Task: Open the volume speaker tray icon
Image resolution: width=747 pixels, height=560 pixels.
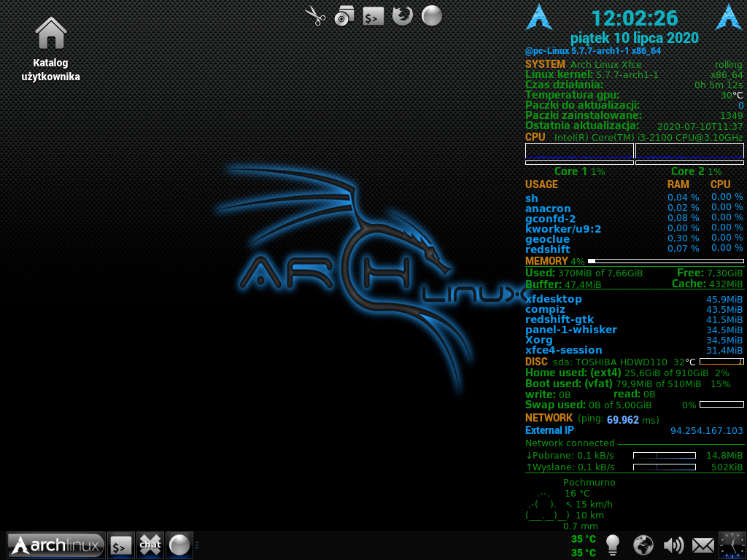Action: (x=673, y=545)
